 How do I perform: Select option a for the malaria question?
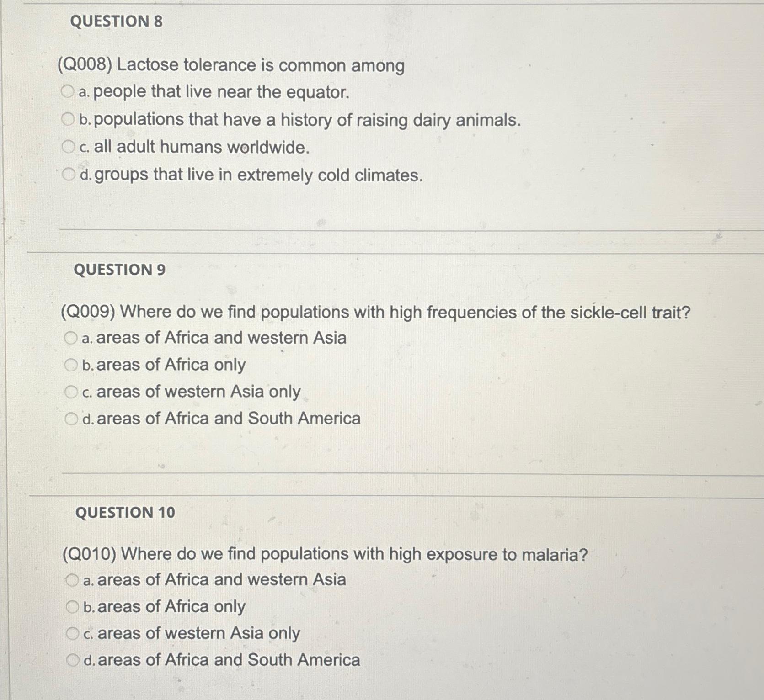pyautogui.click(x=72, y=580)
